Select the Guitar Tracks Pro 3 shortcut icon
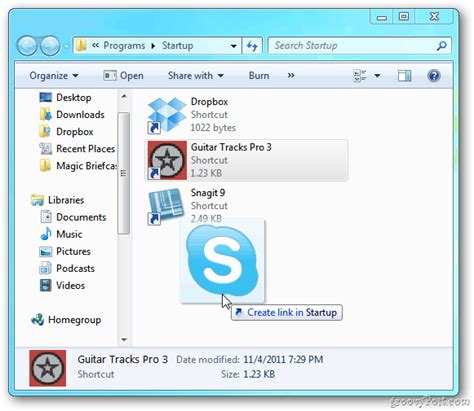The height and width of the screenshot is (411, 474). (x=167, y=160)
